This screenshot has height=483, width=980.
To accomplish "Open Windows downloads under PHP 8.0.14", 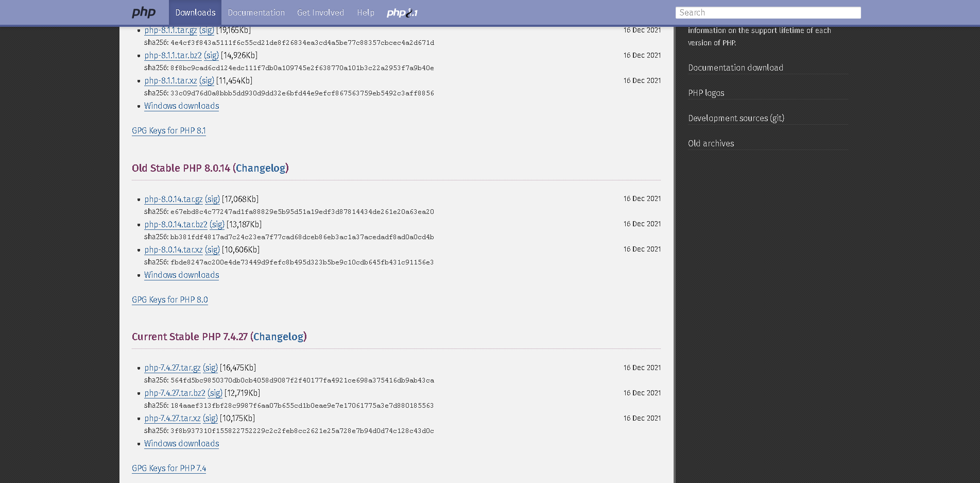I will pos(181,275).
